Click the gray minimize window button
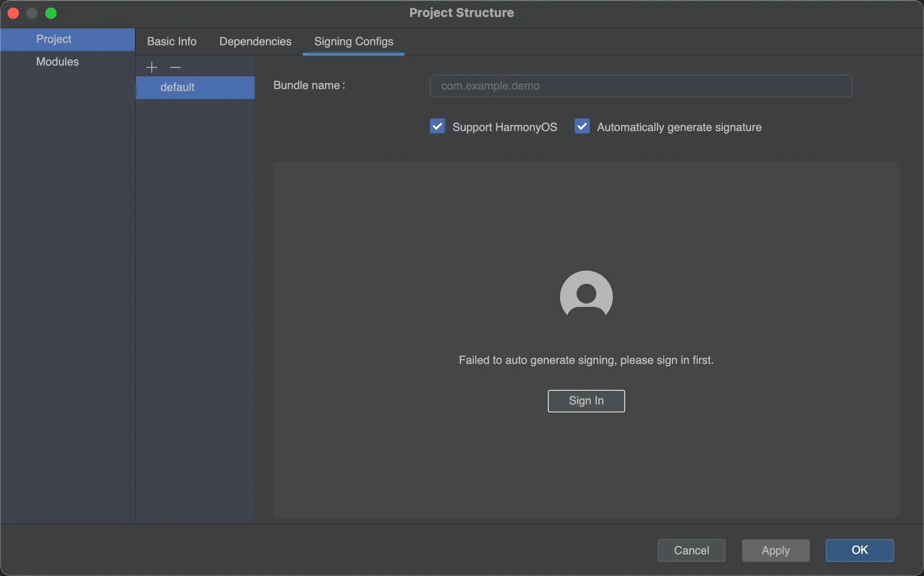 pos(32,13)
